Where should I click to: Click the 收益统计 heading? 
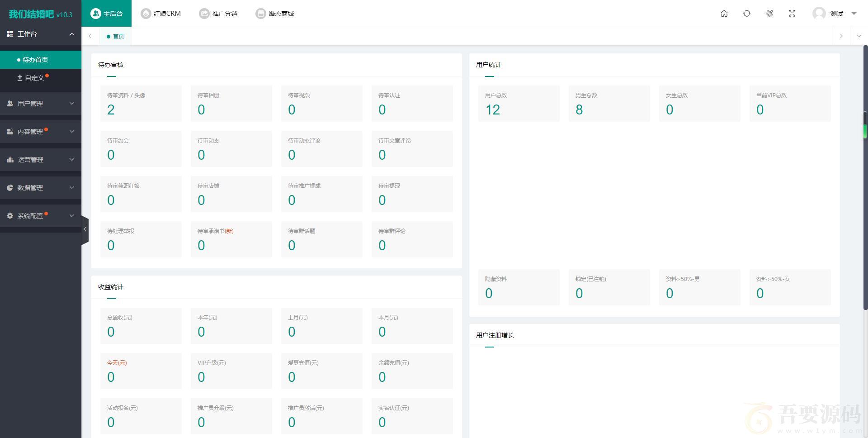point(111,287)
